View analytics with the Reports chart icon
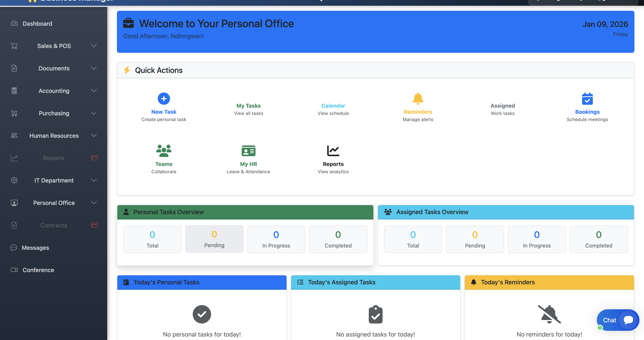 click(333, 151)
